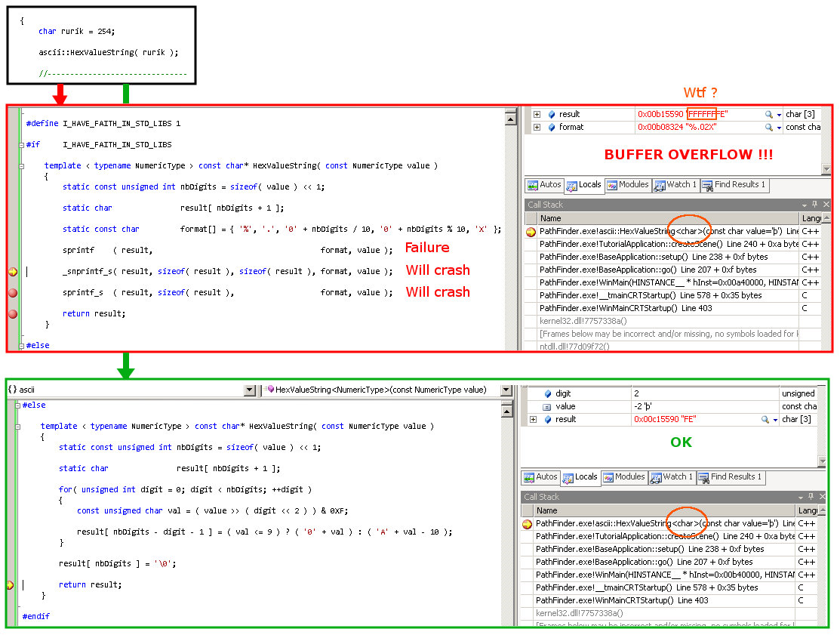Select the Locals tab in the upper panel
The image size is (840, 635).
[584, 185]
